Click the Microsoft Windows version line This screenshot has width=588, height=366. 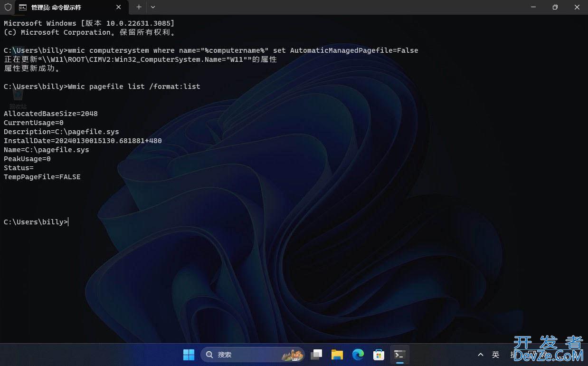coord(89,23)
